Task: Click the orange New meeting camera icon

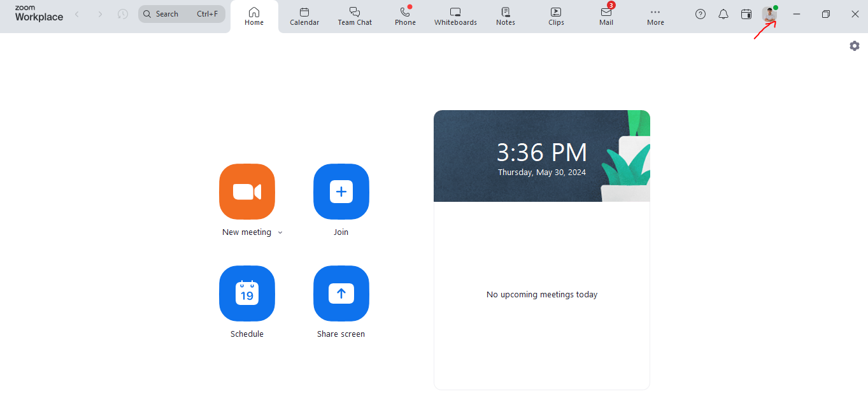Action: click(246, 192)
